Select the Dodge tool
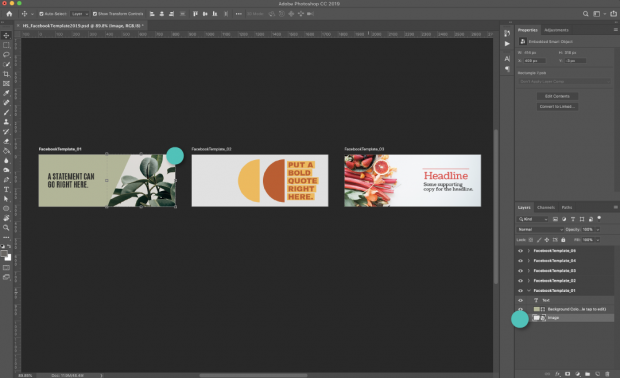The width and height of the screenshot is (620, 378). tap(6, 170)
